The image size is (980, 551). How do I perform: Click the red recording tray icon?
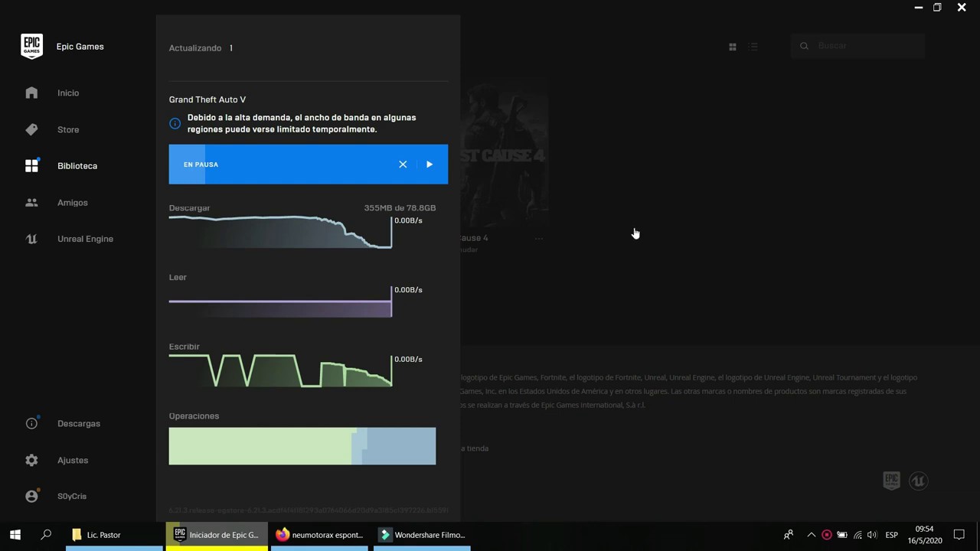pos(826,535)
